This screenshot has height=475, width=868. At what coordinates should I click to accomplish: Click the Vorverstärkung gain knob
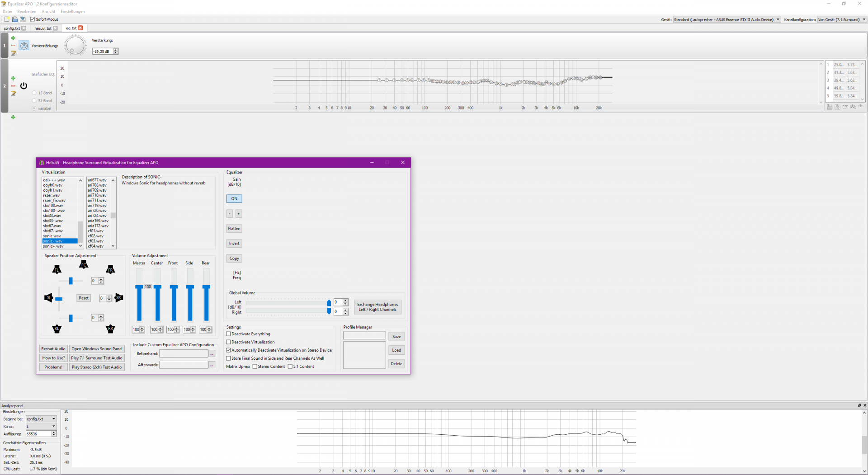point(75,45)
